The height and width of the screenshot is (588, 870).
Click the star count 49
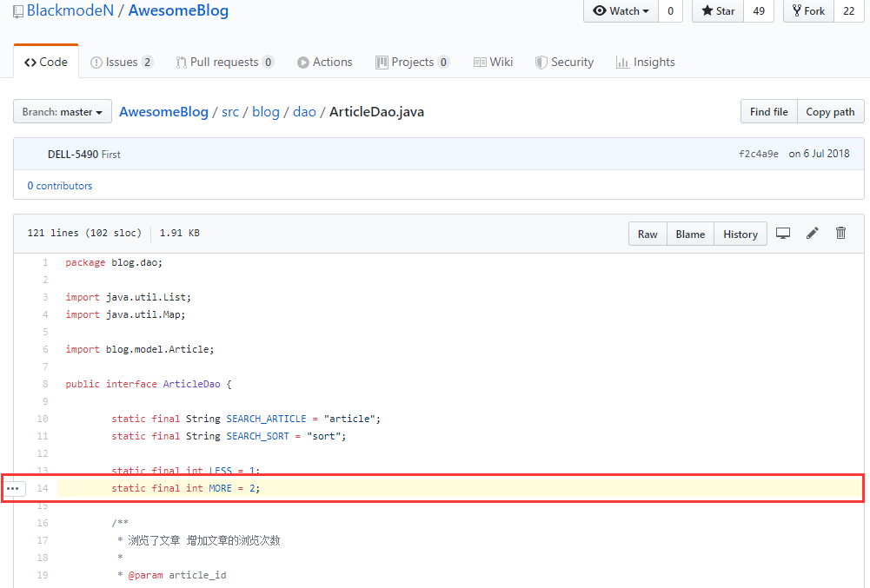759,11
